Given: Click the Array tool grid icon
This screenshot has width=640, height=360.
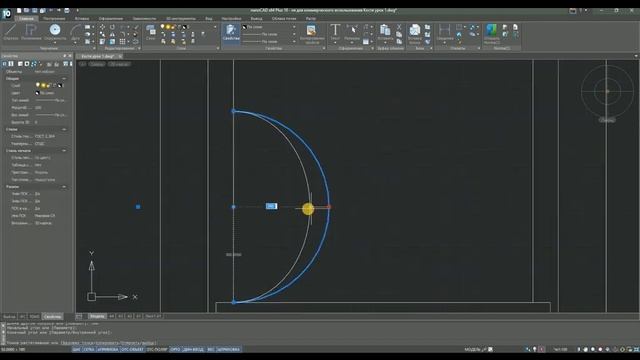Looking at the screenshot, I should click(x=122, y=42).
